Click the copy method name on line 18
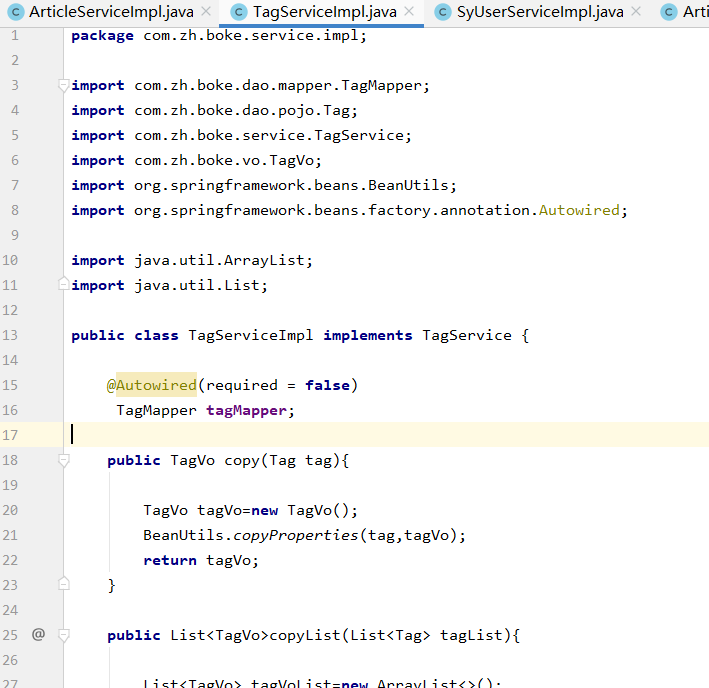 pyautogui.click(x=242, y=461)
